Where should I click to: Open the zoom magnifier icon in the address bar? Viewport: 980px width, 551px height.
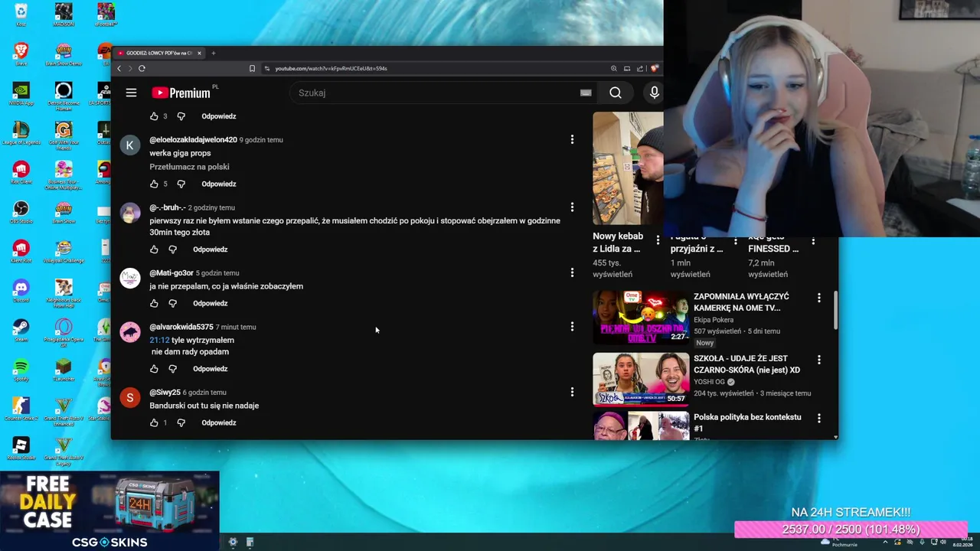pyautogui.click(x=614, y=68)
